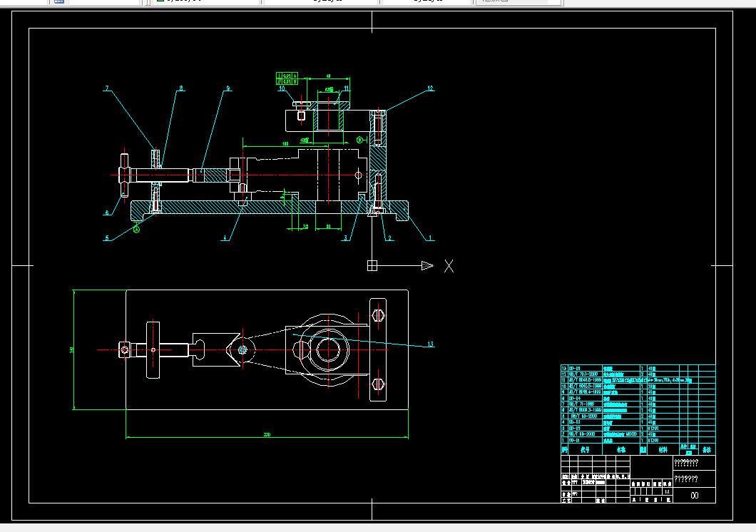This screenshot has width=756, height=532.
Task: Click part balloon number 3
Action: coord(345,237)
